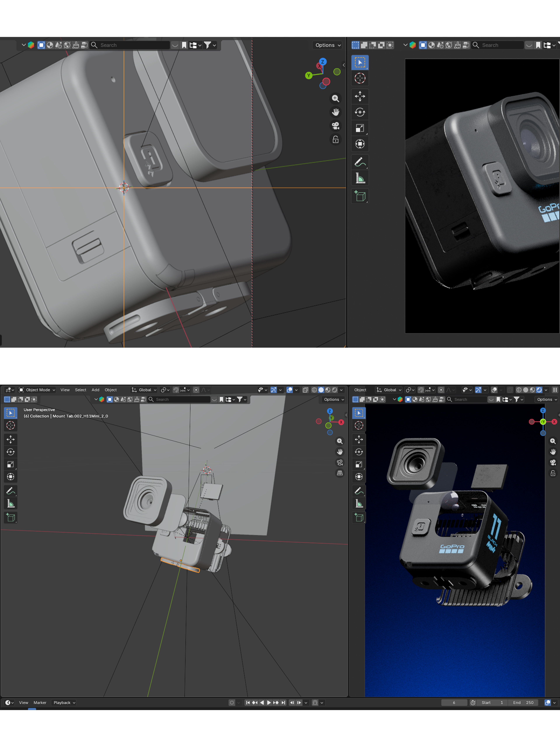Click the End frame field showing 250
The width and height of the screenshot is (560, 747).
(x=523, y=702)
